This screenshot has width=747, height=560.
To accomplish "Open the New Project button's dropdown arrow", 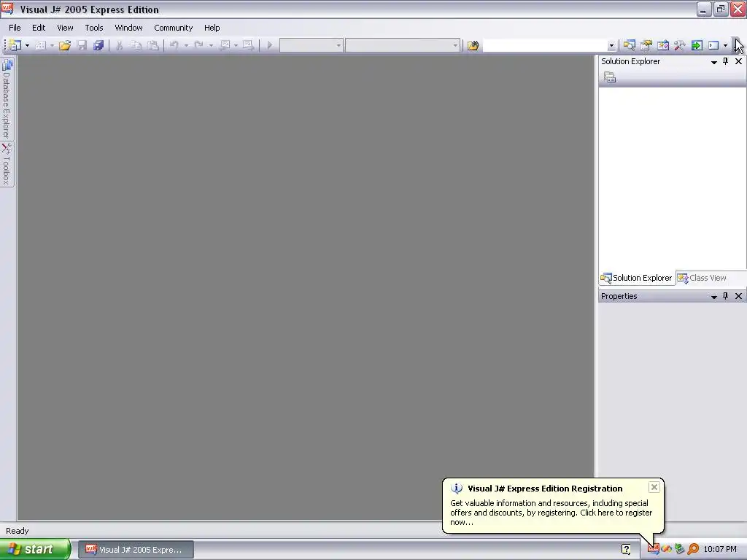I will click(27, 46).
